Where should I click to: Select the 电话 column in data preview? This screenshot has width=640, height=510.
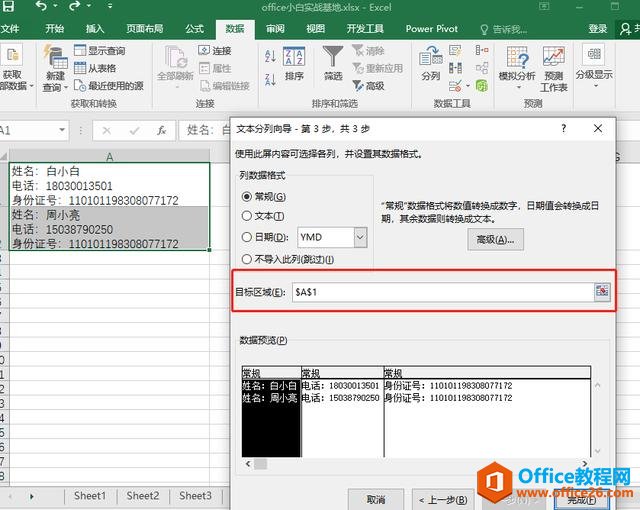[342, 411]
